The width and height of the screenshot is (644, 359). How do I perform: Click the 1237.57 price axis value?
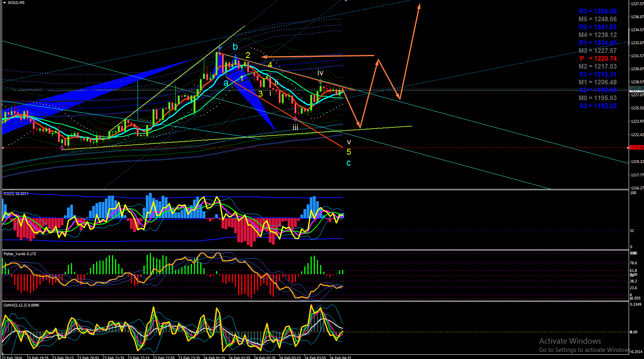click(x=637, y=4)
